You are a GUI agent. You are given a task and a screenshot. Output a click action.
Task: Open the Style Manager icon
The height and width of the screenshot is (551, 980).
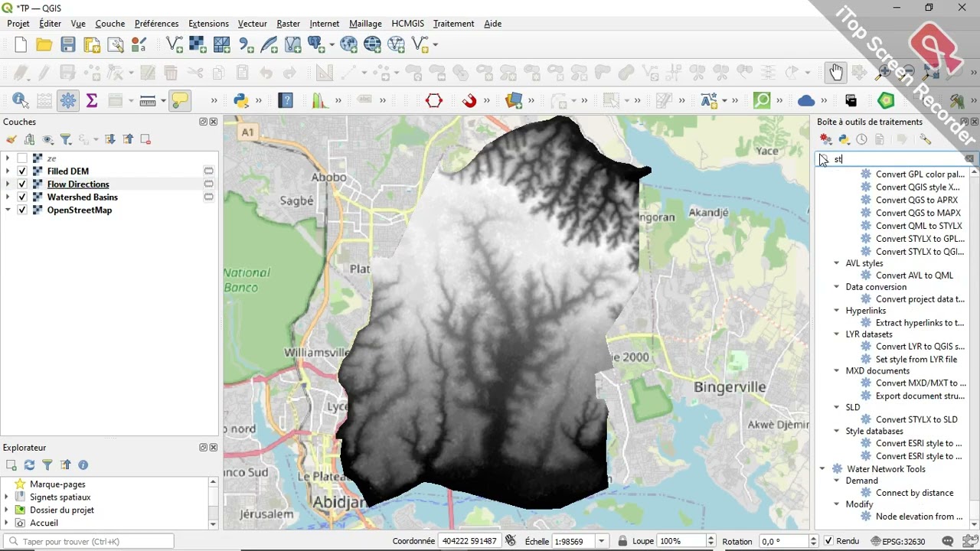139,45
